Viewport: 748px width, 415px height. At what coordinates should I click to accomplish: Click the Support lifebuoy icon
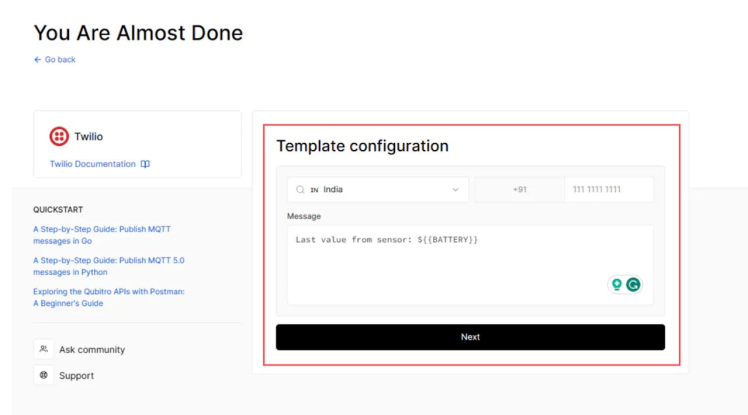pos(44,375)
